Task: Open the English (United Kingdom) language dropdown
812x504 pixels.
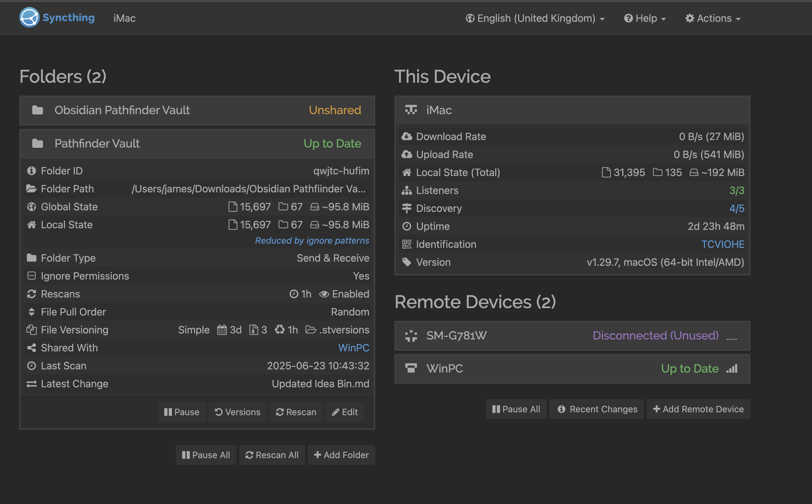Action: pos(535,18)
